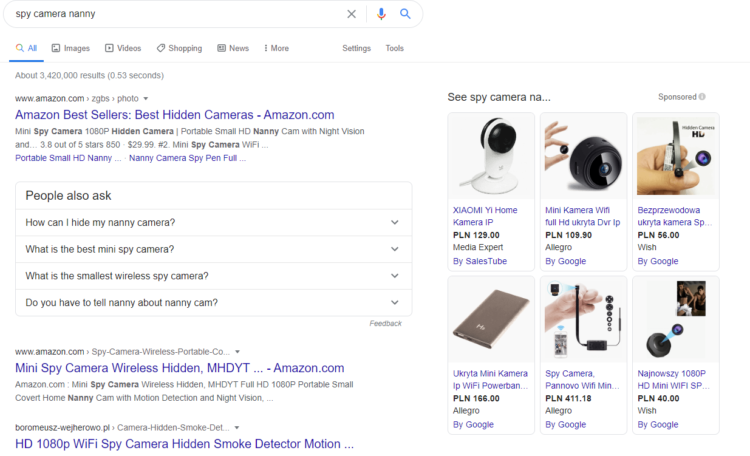Click the 'PLN 109.90' price
Image resolution: width=750 pixels, height=456 pixels.
pyautogui.click(x=568, y=235)
